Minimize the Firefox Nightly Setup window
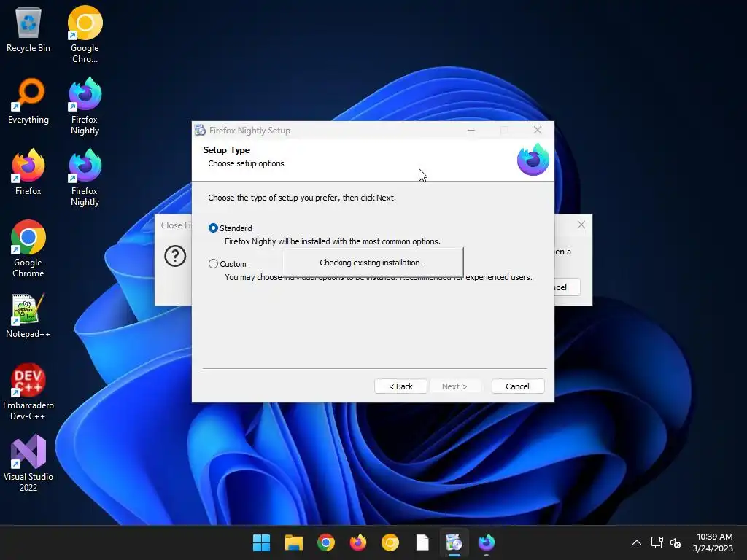 pos(471,130)
